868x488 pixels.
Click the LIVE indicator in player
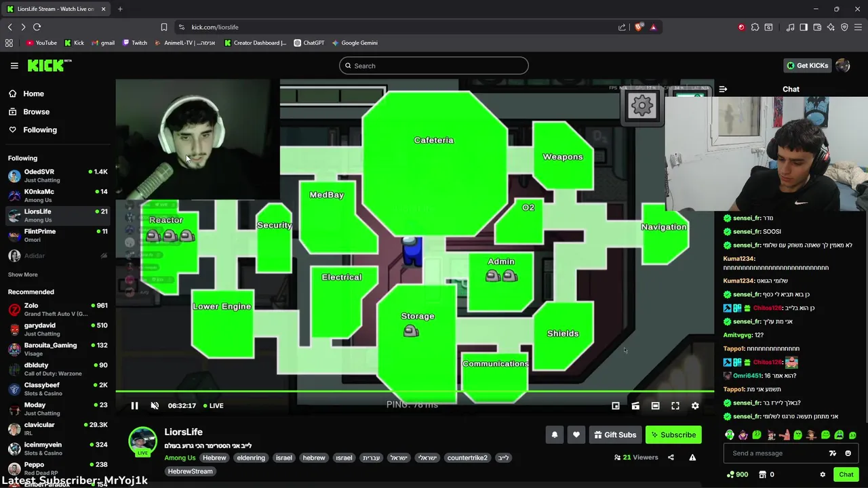coord(213,405)
